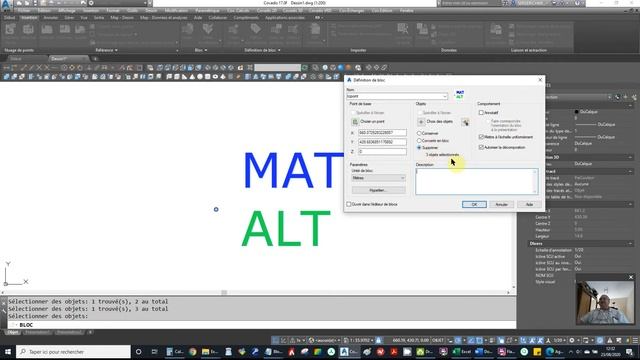Click the new drawing plus tab button
The image size is (640, 360).
tap(95, 59)
